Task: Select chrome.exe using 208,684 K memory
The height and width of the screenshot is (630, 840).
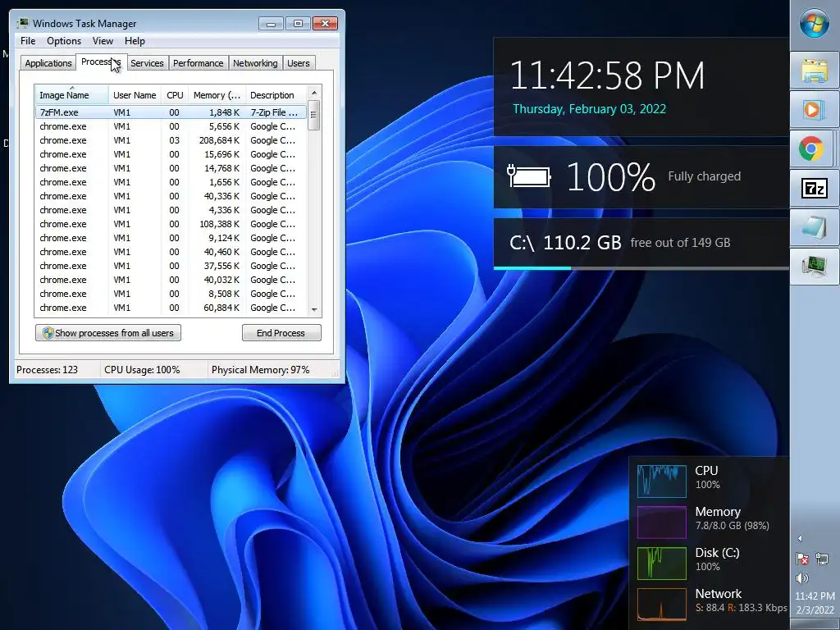Action: pyautogui.click(x=171, y=140)
